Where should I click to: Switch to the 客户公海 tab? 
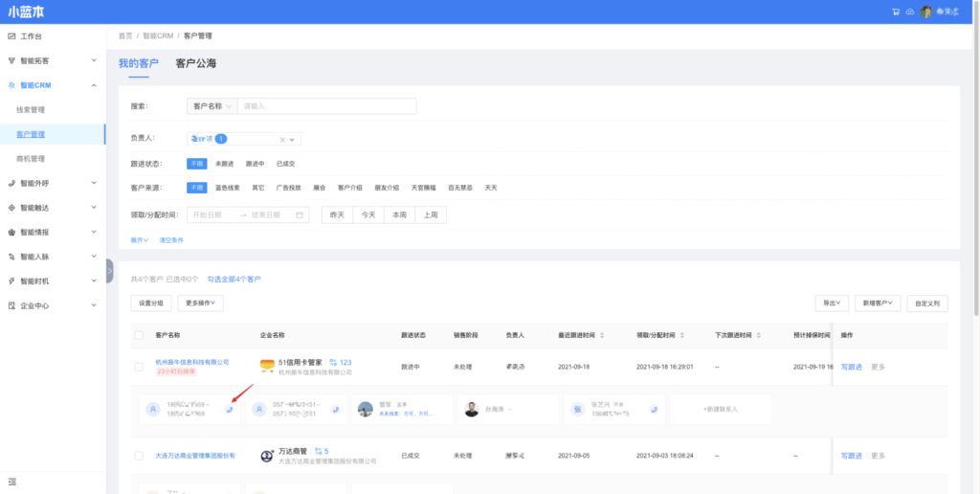(195, 63)
